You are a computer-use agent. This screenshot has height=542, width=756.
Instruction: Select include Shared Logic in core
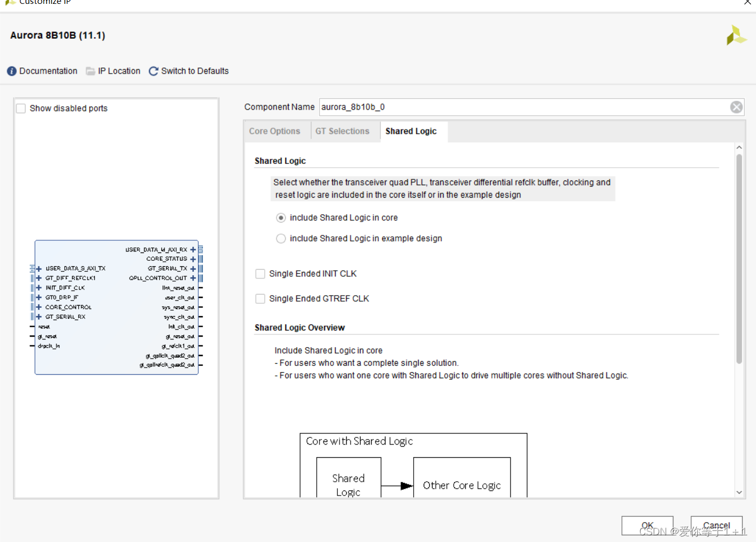pyautogui.click(x=281, y=218)
